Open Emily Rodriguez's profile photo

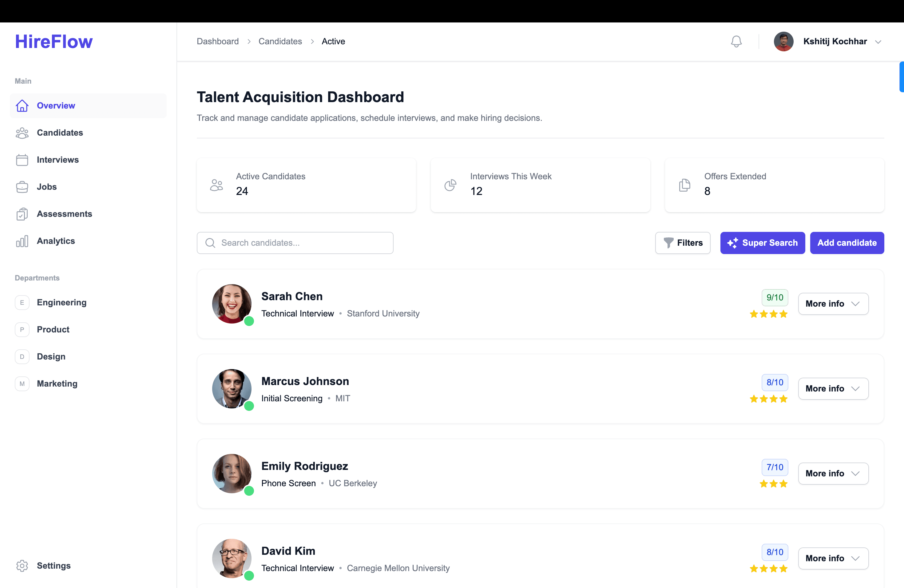tap(232, 473)
